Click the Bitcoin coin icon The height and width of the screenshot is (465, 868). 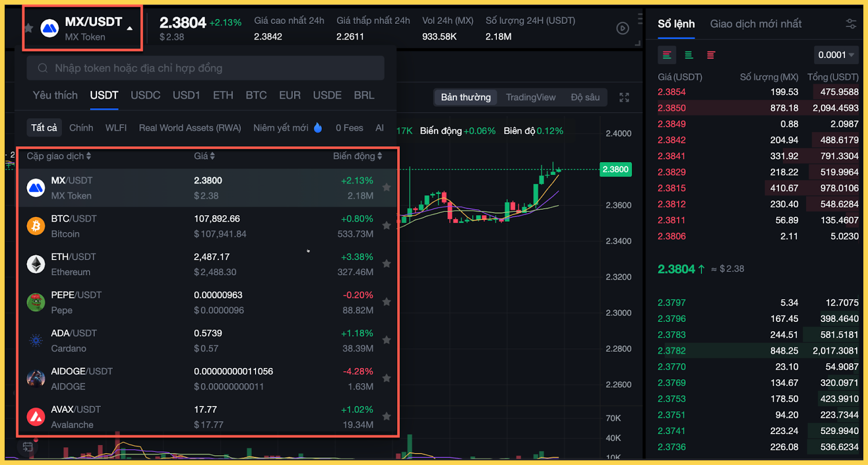(36, 226)
